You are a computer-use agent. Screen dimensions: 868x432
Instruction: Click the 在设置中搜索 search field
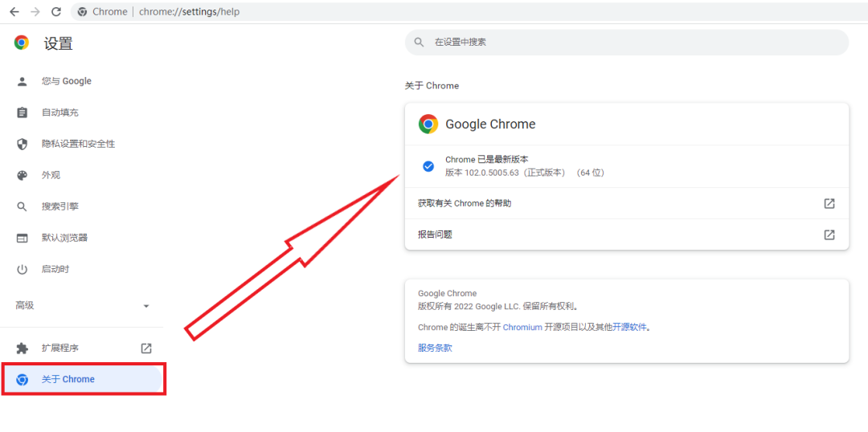tap(627, 42)
